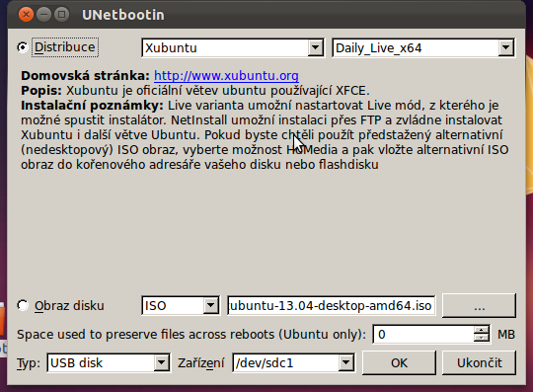Click the Ukončit button
This screenshot has width=533, height=392.
pyautogui.click(x=479, y=363)
